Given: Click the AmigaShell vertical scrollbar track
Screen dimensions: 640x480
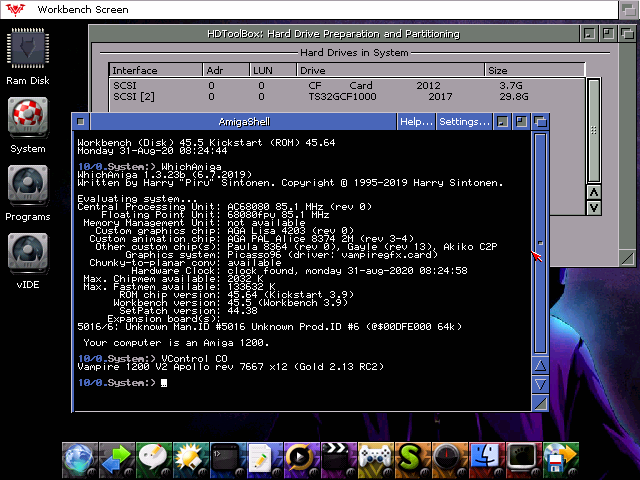Looking at the screenshot, I should click(x=540, y=243).
